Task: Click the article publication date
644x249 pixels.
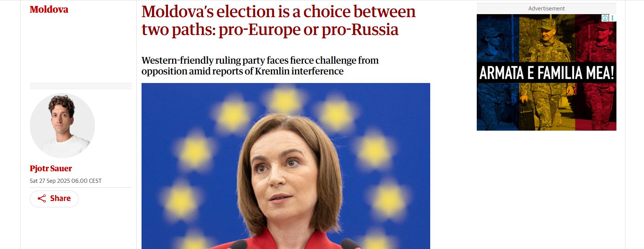Action: [66, 181]
